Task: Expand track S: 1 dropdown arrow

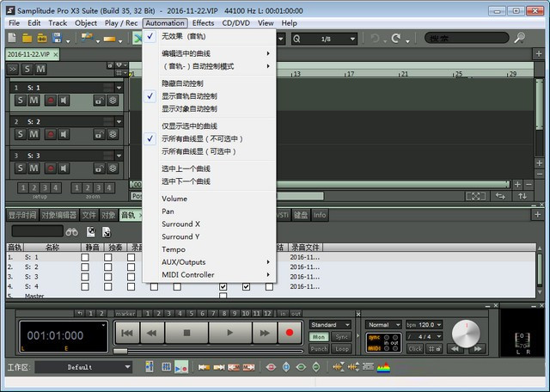Action: pyautogui.click(x=119, y=88)
